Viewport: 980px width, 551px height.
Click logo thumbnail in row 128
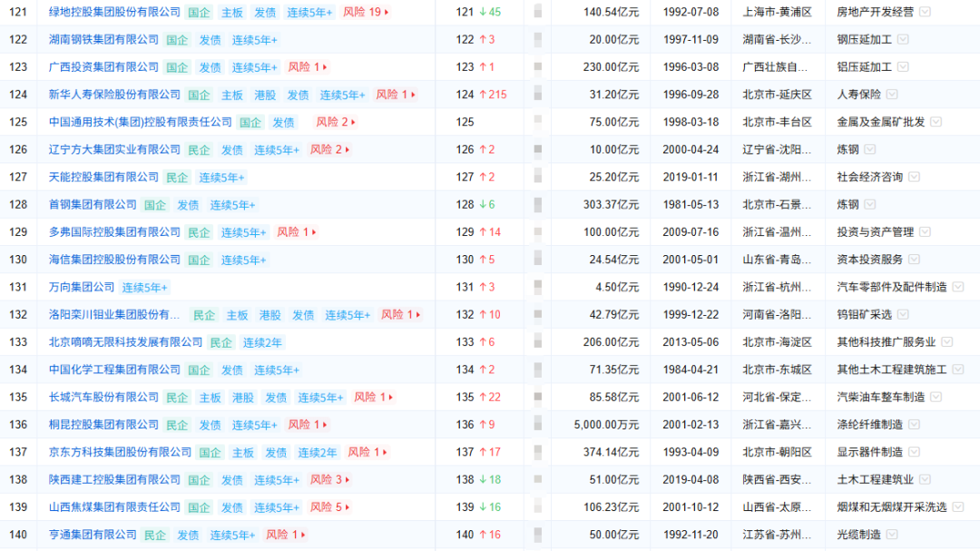coord(537,204)
